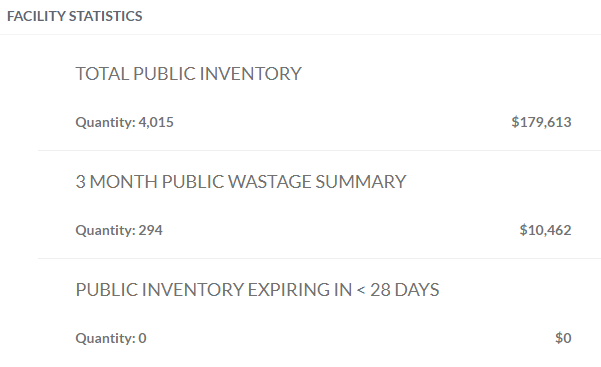Click the word Quantity beside 294
Viewport: 601px width, 367px height.
point(105,230)
